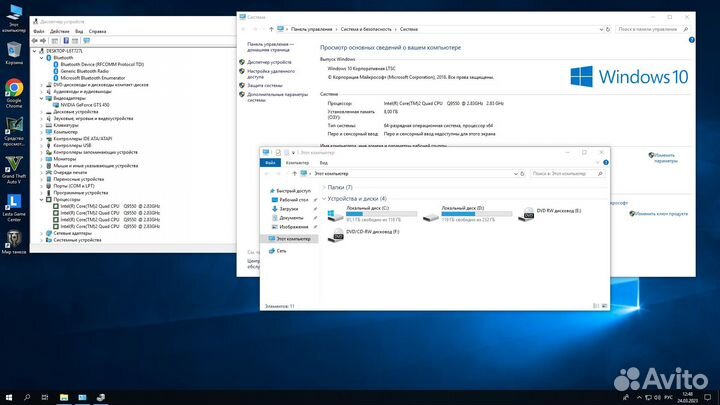Click Дополнительные параметры системы link
This screenshot has height=405, width=720.
tap(277, 97)
